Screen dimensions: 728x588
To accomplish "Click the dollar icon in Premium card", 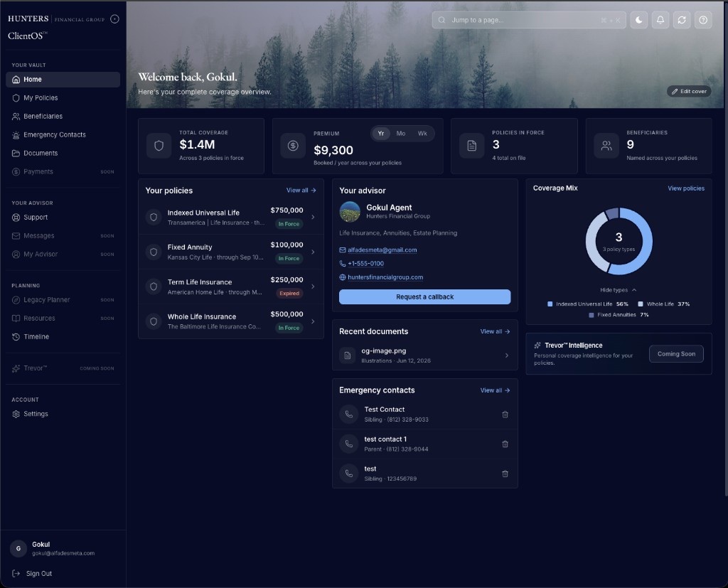I will [293, 146].
